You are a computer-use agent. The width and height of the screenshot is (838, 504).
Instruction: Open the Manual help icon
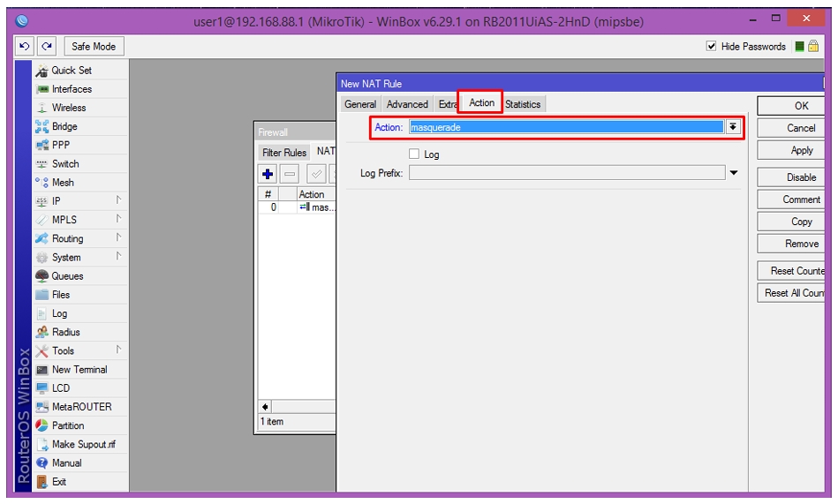coord(42,463)
